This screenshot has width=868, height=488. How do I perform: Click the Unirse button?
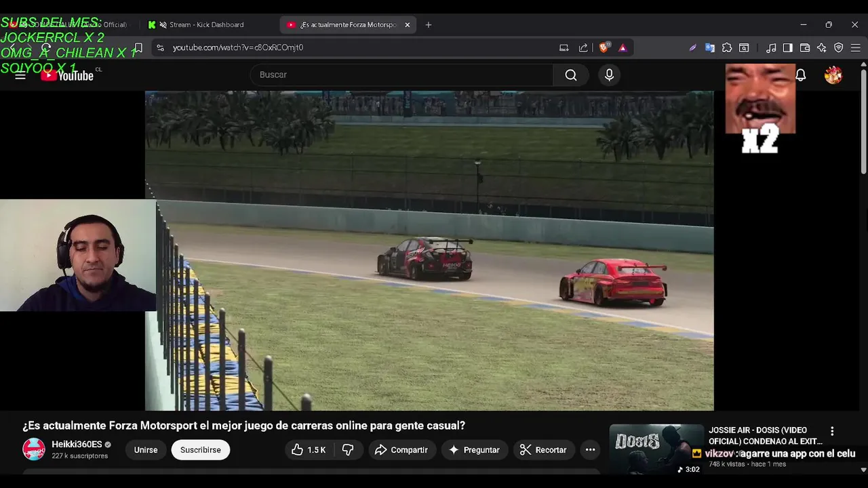pos(146,450)
